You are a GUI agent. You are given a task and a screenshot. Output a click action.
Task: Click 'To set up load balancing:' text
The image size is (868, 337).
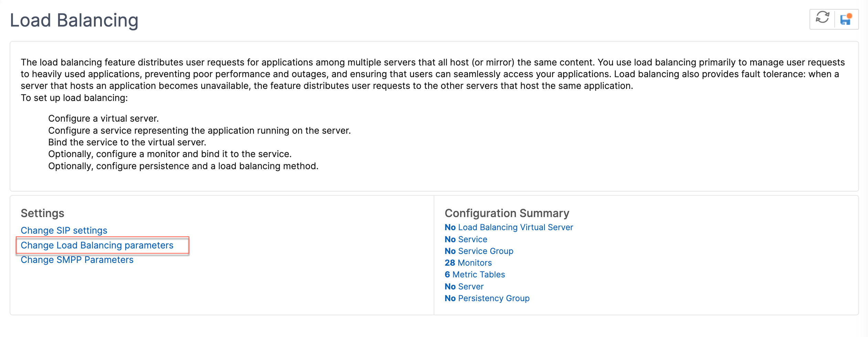click(x=74, y=98)
